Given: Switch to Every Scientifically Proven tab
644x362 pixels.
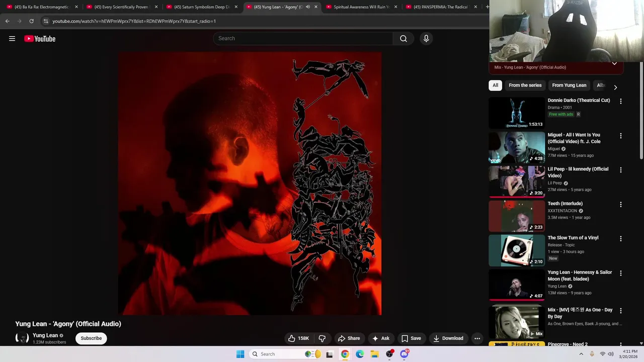Looking at the screenshot, I should [x=121, y=7].
